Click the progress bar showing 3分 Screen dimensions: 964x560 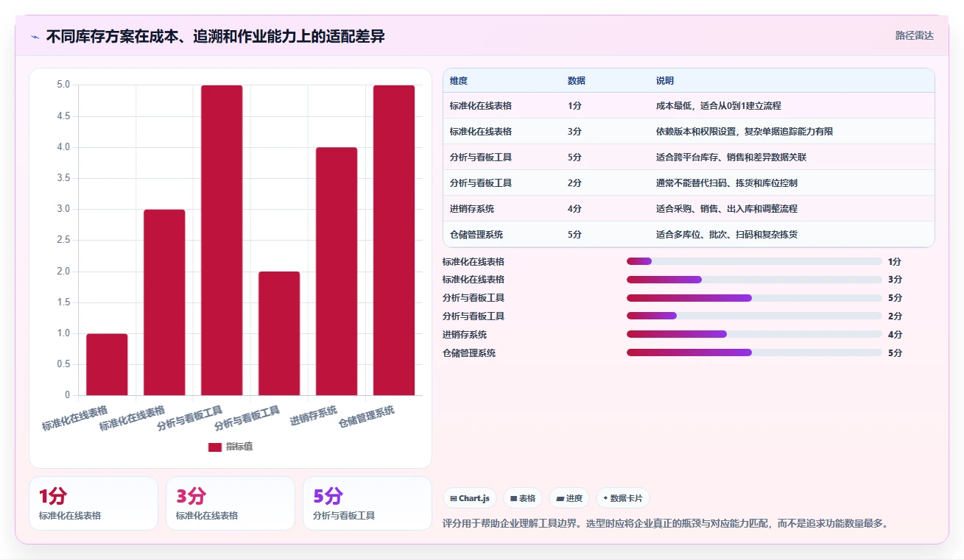754,280
